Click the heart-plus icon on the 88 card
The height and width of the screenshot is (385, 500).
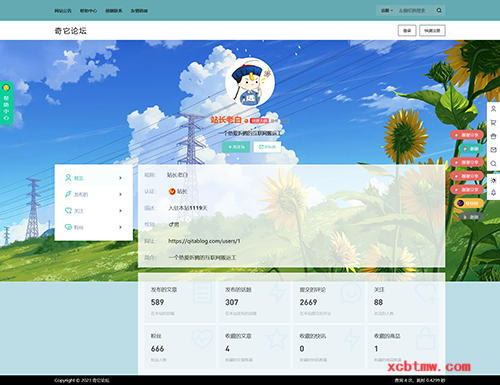click(x=426, y=292)
